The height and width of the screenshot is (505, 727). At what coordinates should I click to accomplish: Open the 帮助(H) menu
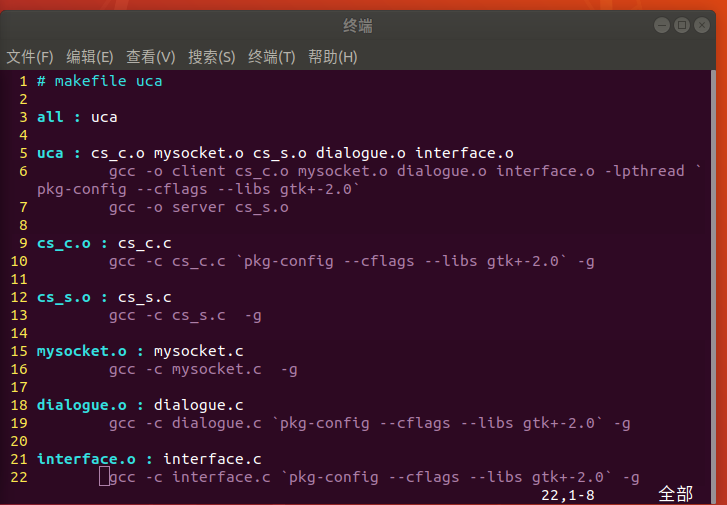click(x=333, y=57)
